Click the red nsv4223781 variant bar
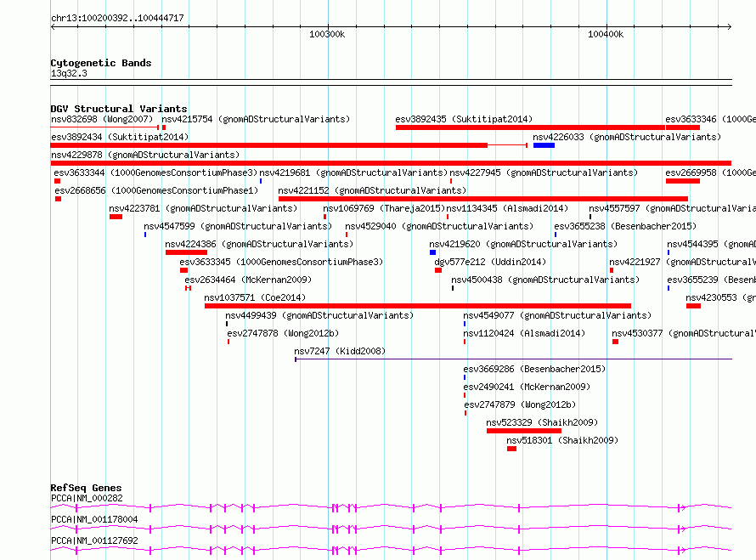This screenshot has height=560, width=756. 116,217
